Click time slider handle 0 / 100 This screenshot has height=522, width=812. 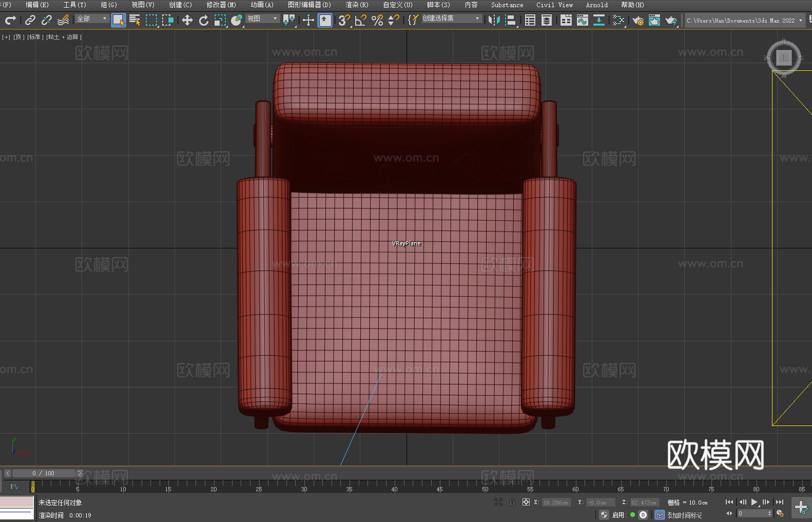(44, 473)
